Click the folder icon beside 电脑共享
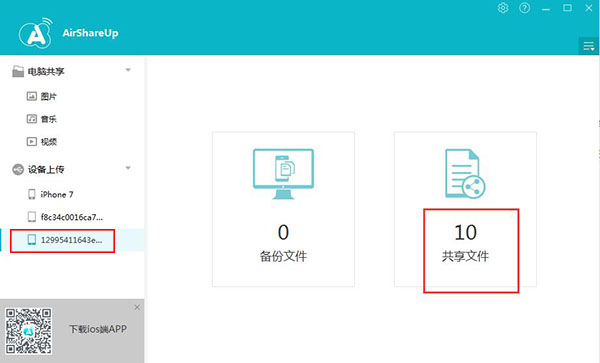The height and width of the screenshot is (363, 600). coord(18,71)
